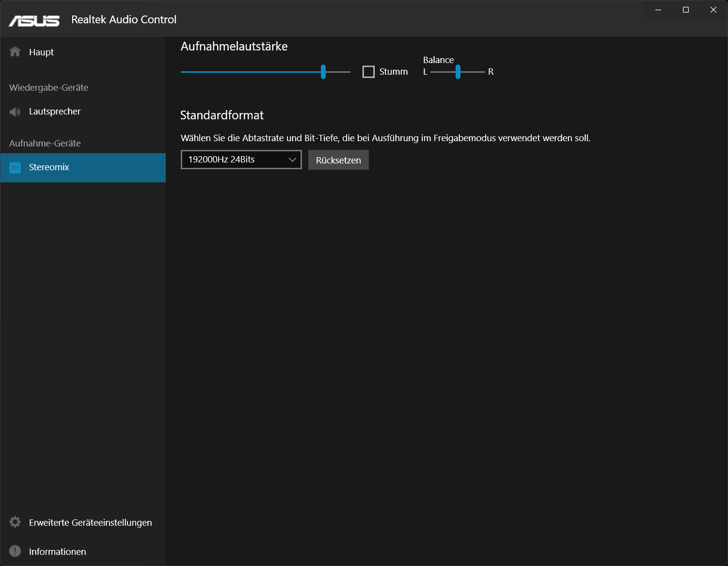Click the ASUS logo
728x566 pixels.
(x=34, y=20)
